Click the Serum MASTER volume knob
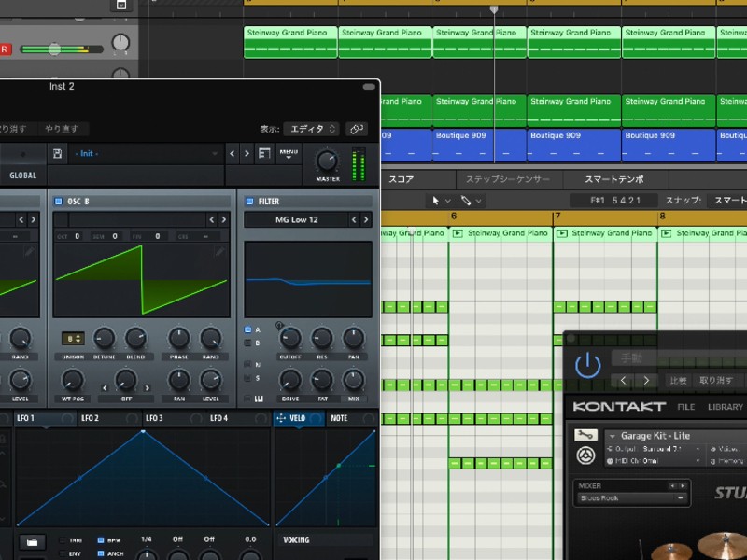Screen dimensions: 747x560 (328, 161)
